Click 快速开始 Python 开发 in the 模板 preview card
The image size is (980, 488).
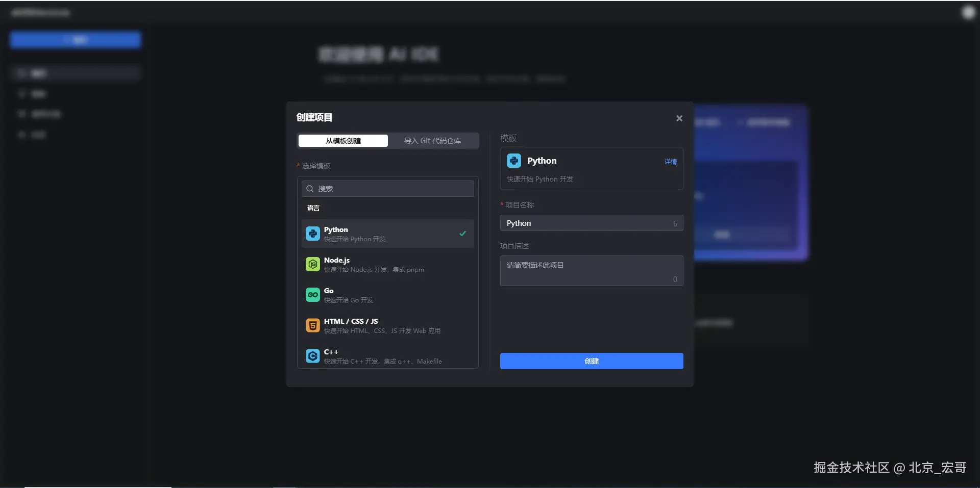[x=540, y=179]
